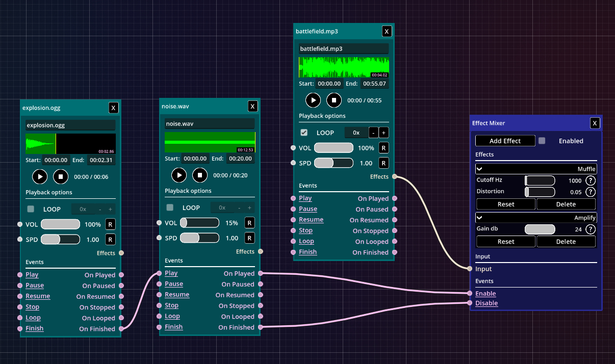Uncheck LOOP on battlefield.mp3
This screenshot has height=364, width=615.
click(304, 133)
